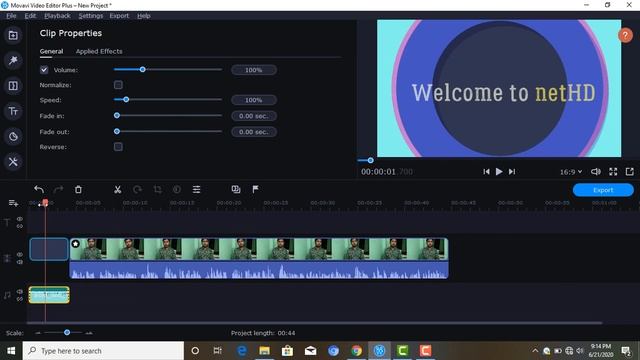
Task: Delete selected clip with trash icon
Action: (x=78, y=189)
